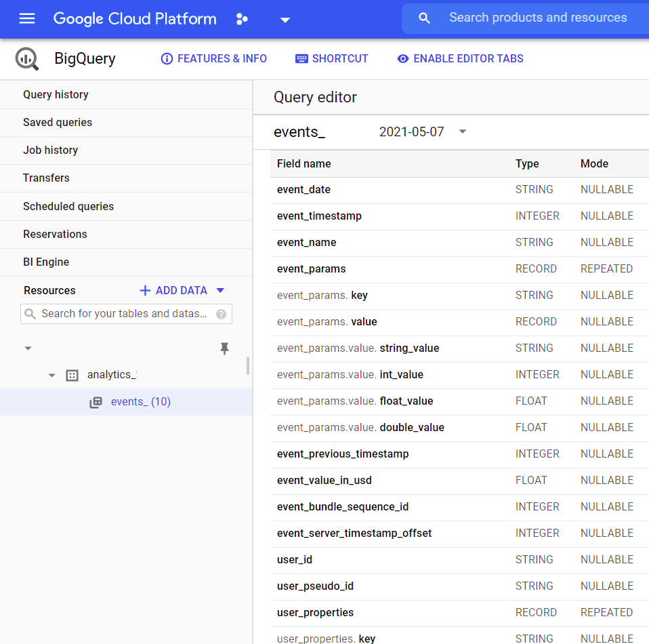The image size is (649, 644).
Task: Click the BigQuery logo icon
Action: pyautogui.click(x=27, y=59)
